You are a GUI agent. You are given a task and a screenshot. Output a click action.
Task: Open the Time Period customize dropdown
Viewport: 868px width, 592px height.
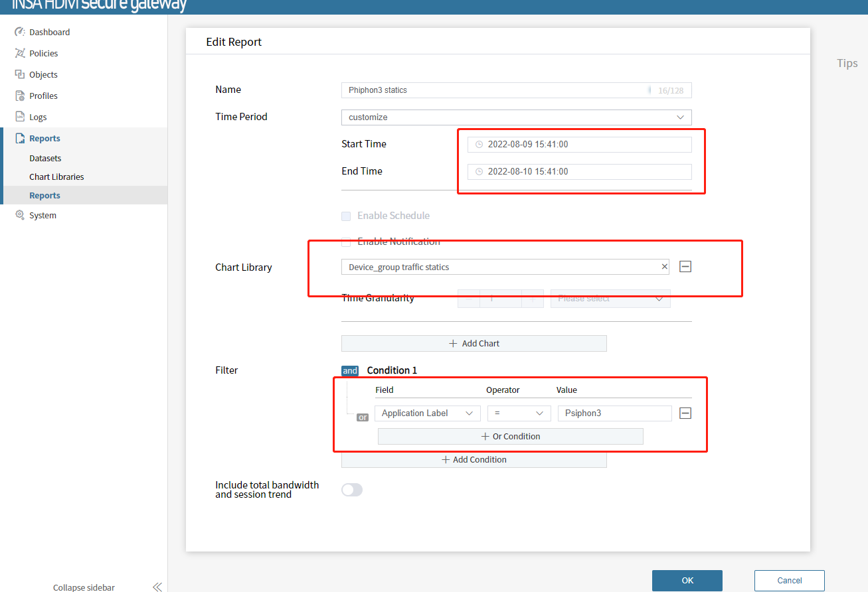pyautogui.click(x=516, y=117)
